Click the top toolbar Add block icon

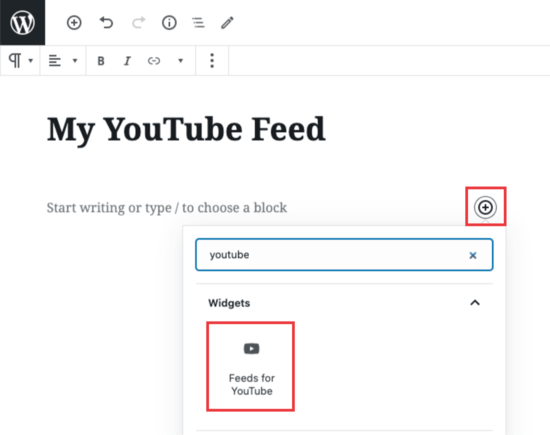[74, 23]
